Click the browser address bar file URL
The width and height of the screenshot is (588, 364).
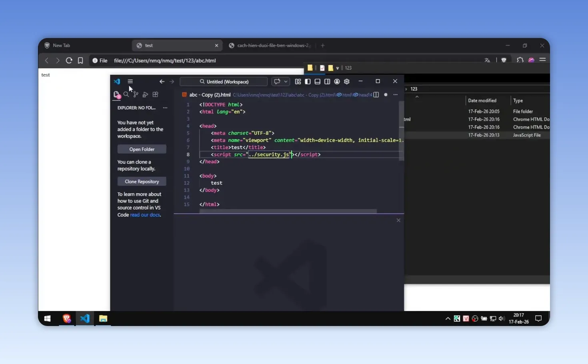coord(165,60)
